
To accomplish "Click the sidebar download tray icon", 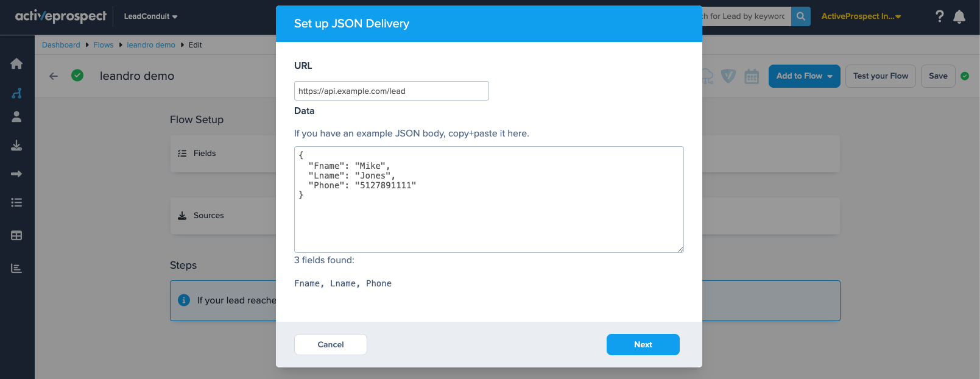I will [16, 146].
